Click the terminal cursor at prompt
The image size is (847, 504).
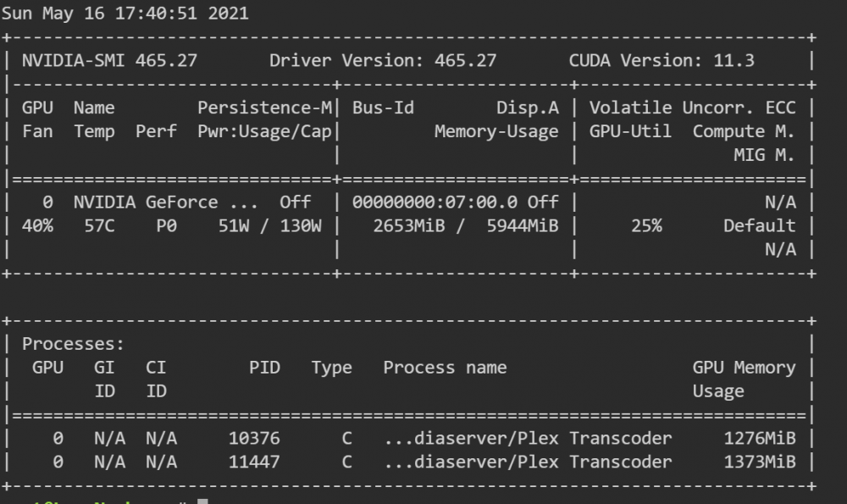[202, 501]
